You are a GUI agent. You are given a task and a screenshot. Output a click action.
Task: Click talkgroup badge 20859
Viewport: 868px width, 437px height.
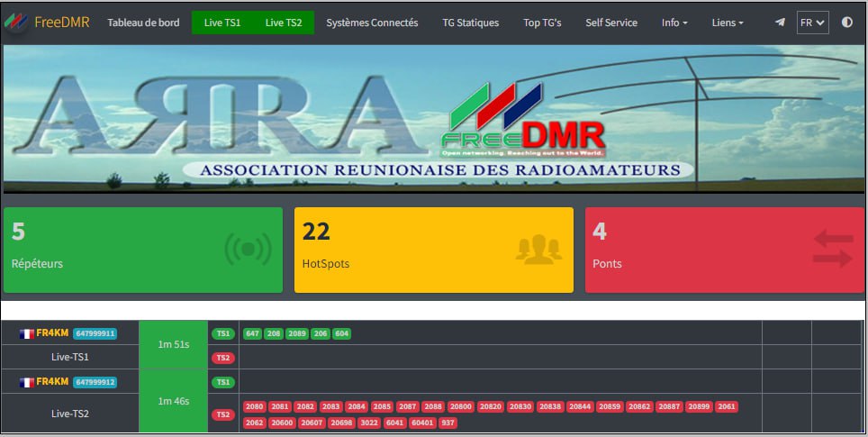(x=610, y=406)
